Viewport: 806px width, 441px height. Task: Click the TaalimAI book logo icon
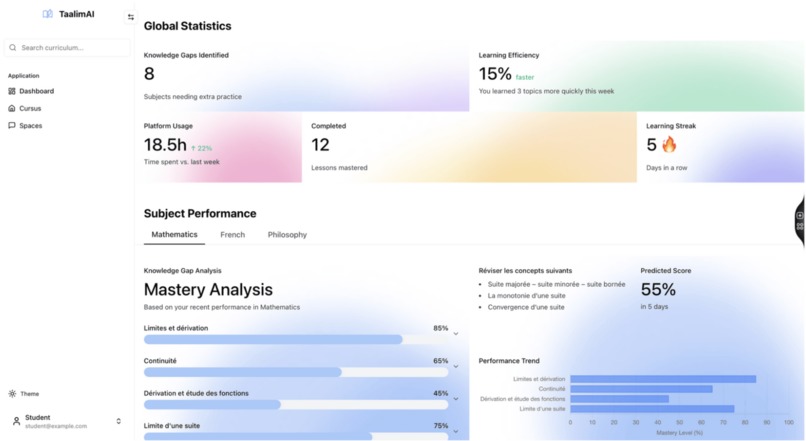point(47,14)
